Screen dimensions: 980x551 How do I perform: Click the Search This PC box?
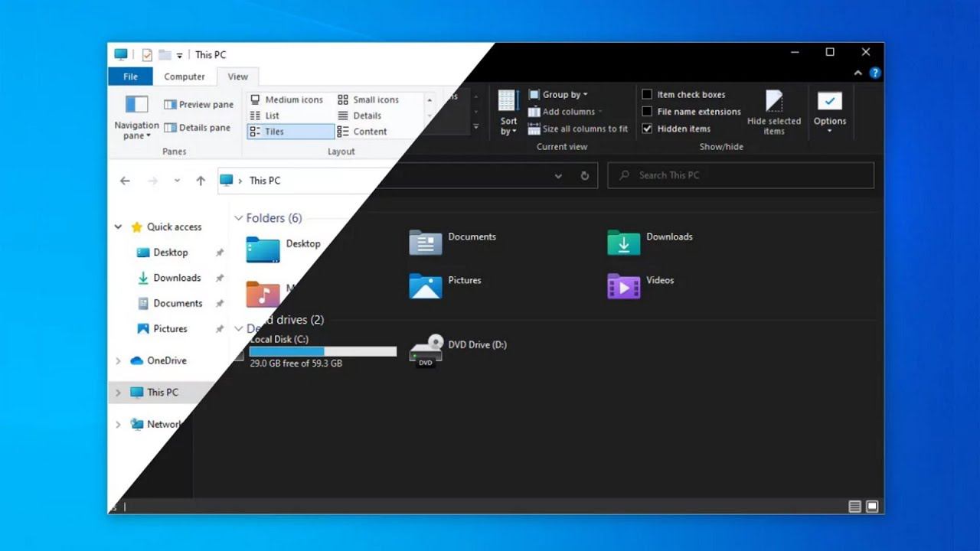coord(741,175)
